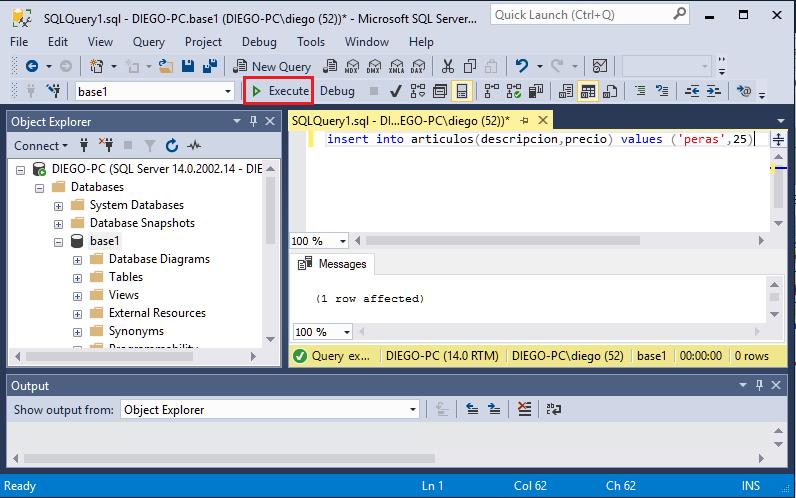Collapse the DIEGO-PC server node
The height and width of the screenshot is (498, 796).
20,170
